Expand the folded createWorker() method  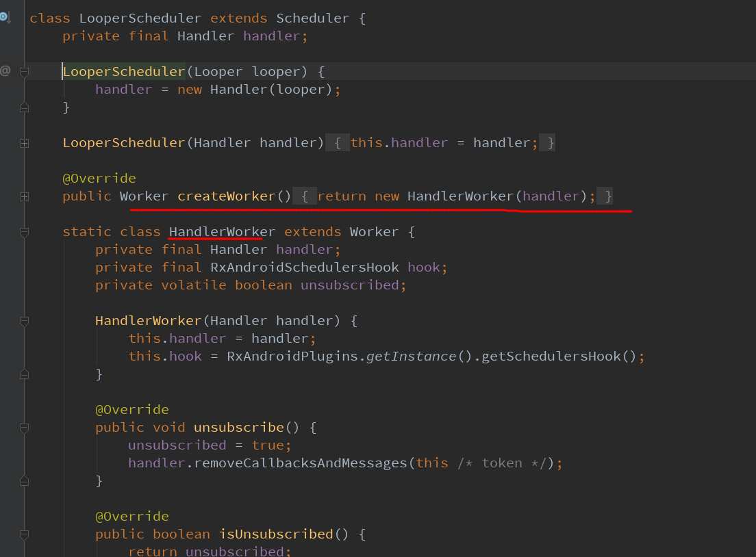coord(24,196)
